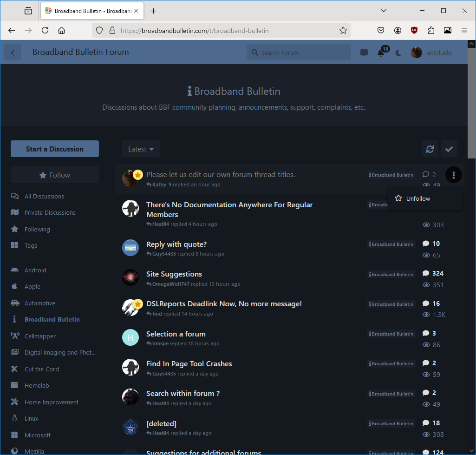Viewport: 476px width, 455px height.
Task: Open a new browser tab
Action: click(x=154, y=11)
